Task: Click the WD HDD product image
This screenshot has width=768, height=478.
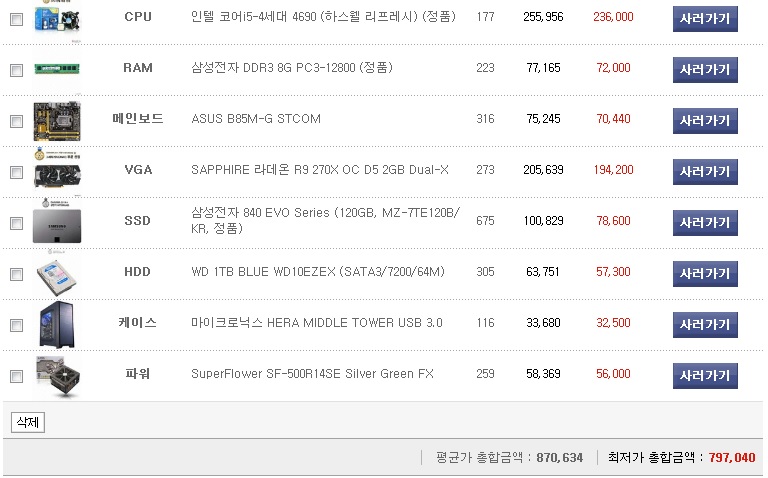Action: (57, 273)
